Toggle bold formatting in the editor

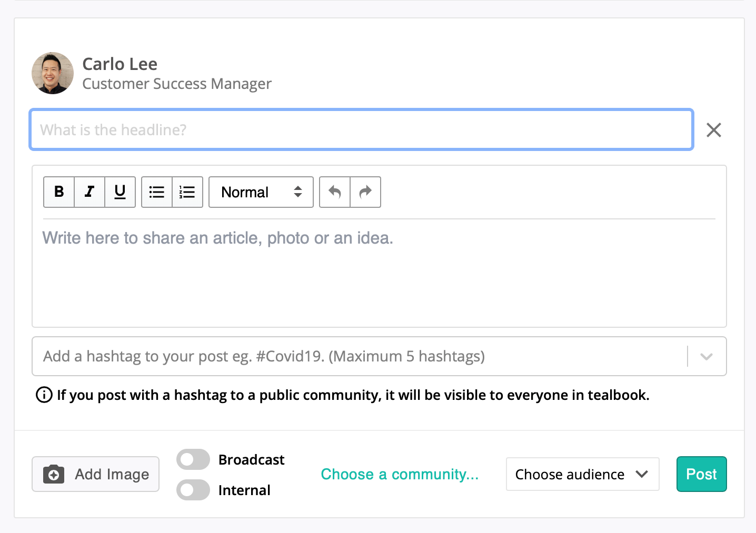[59, 192]
